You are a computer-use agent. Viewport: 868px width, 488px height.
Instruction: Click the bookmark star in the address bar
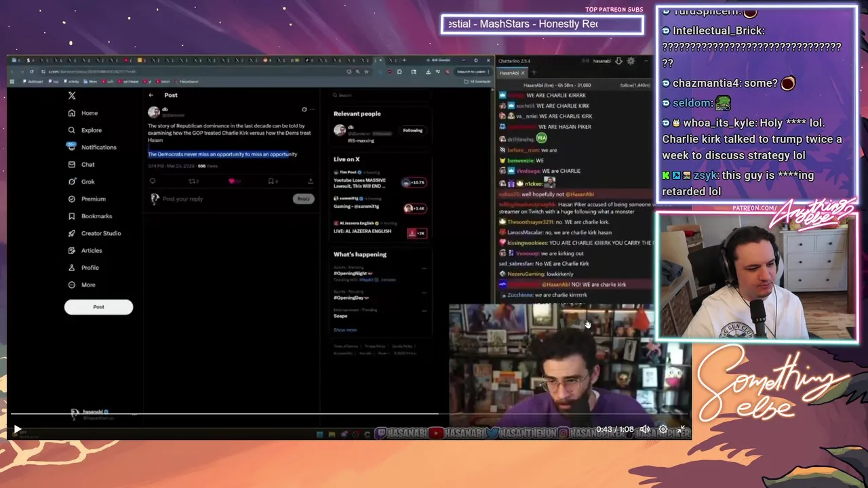click(x=367, y=72)
